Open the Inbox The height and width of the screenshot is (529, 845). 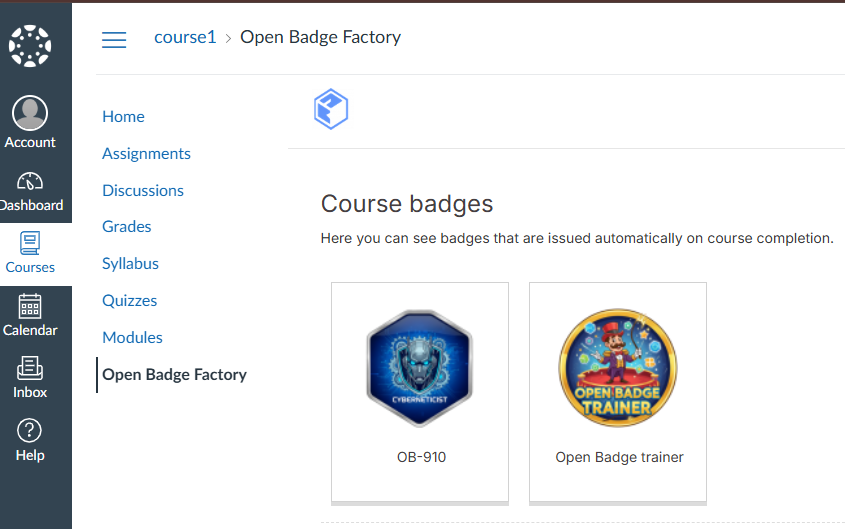click(x=30, y=378)
